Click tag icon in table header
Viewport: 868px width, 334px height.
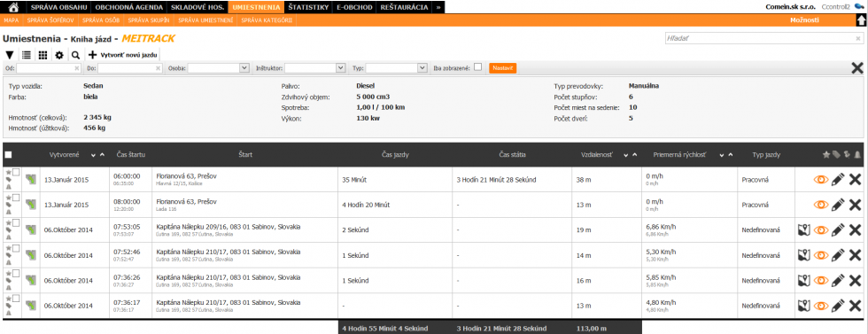click(836, 155)
